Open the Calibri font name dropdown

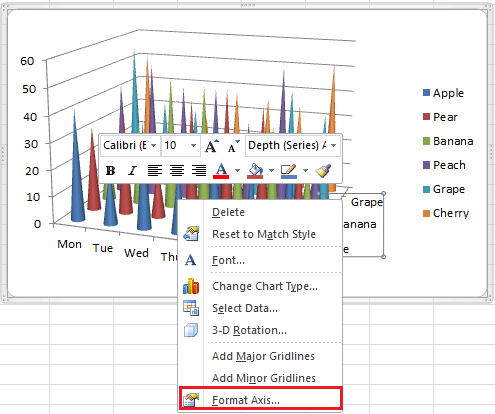[x=154, y=146]
